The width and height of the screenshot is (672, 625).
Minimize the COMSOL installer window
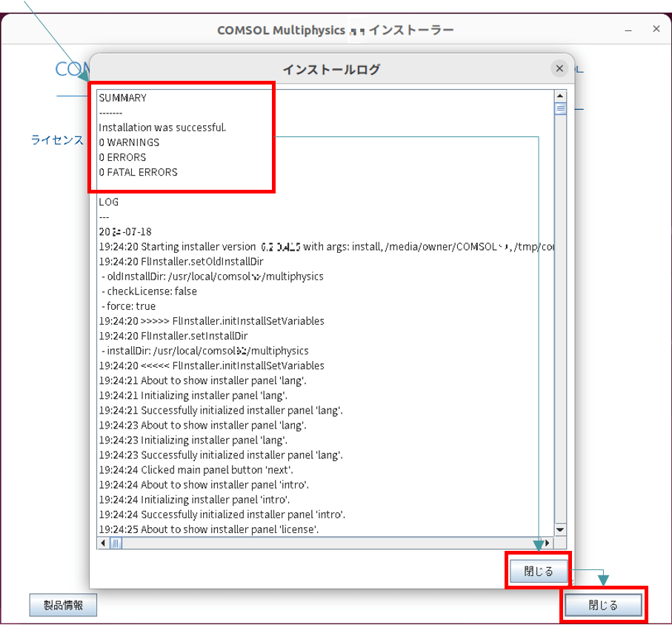(x=628, y=29)
